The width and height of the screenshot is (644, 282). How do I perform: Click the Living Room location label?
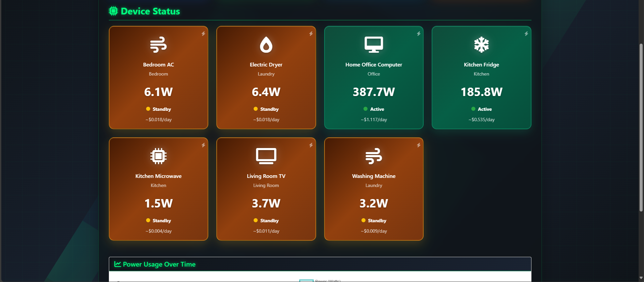tap(266, 185)
